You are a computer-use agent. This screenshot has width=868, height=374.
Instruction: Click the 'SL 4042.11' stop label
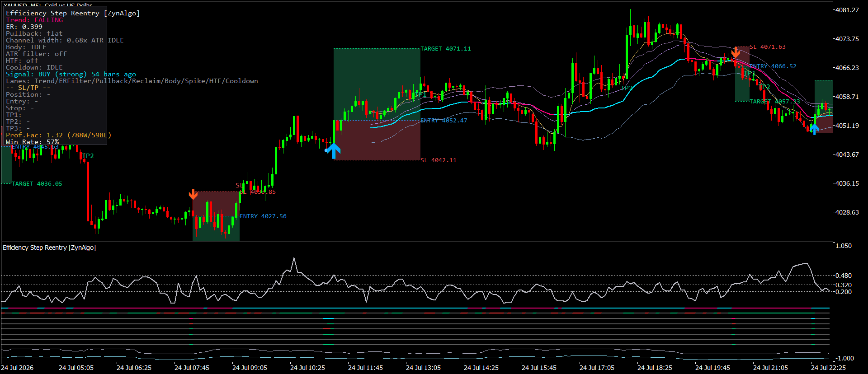tap(439, 160)
